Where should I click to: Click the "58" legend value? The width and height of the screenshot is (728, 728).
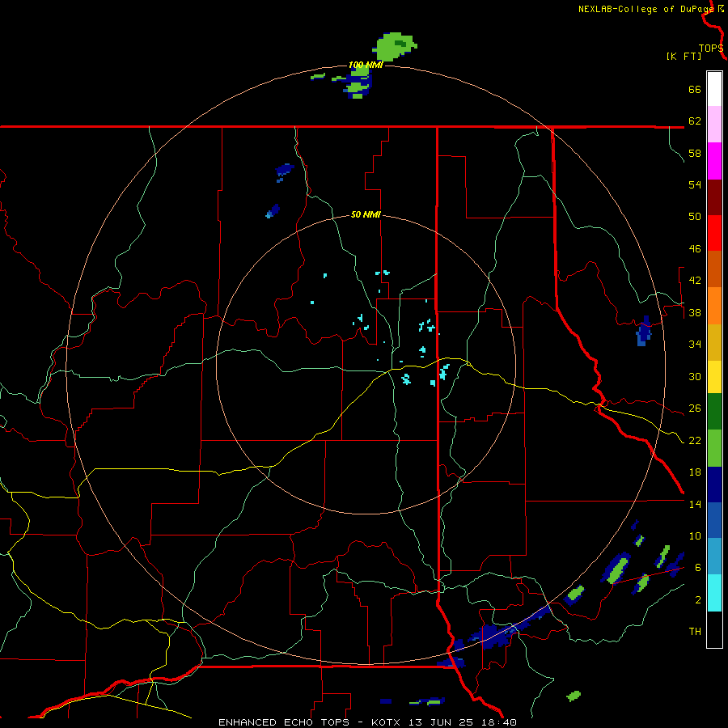tap(695, 153)
